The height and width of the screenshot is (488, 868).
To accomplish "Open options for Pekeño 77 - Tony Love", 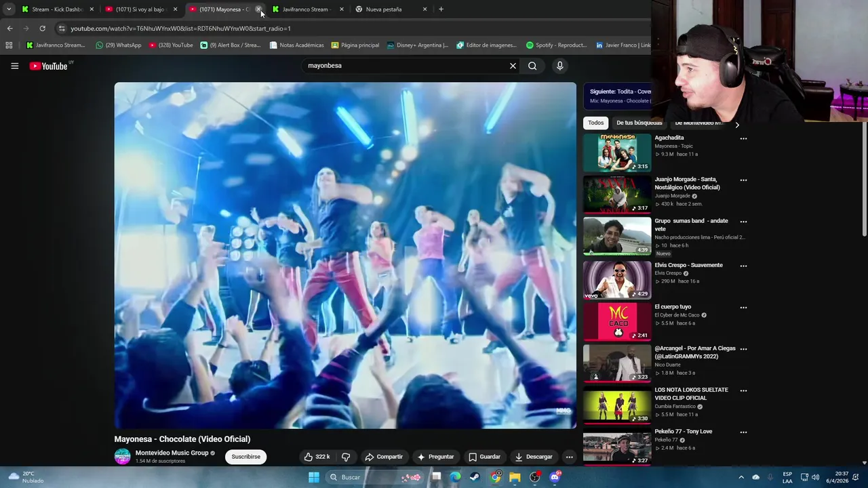I will [743, 432].
